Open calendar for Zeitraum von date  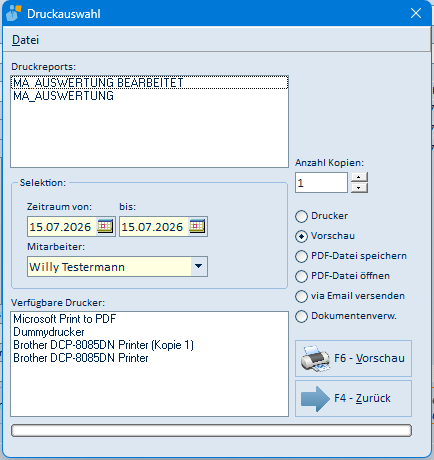[x=105, y=226]
